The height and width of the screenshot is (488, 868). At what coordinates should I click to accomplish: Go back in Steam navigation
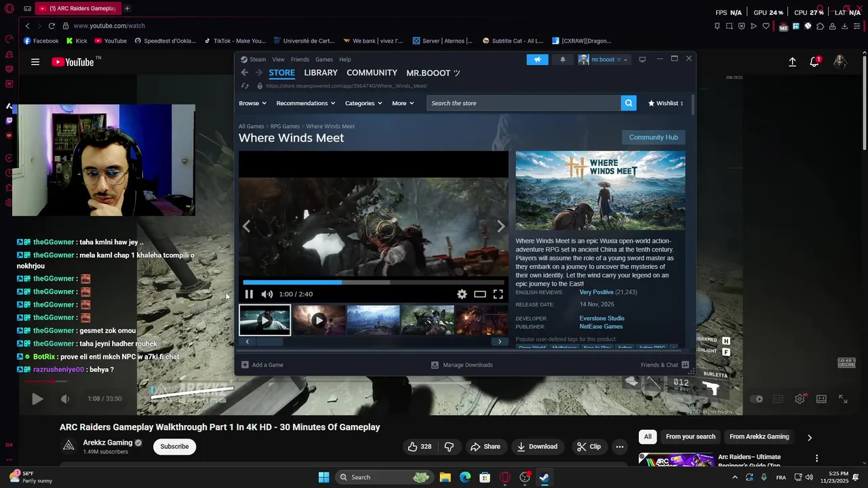[x=244, y=73]
